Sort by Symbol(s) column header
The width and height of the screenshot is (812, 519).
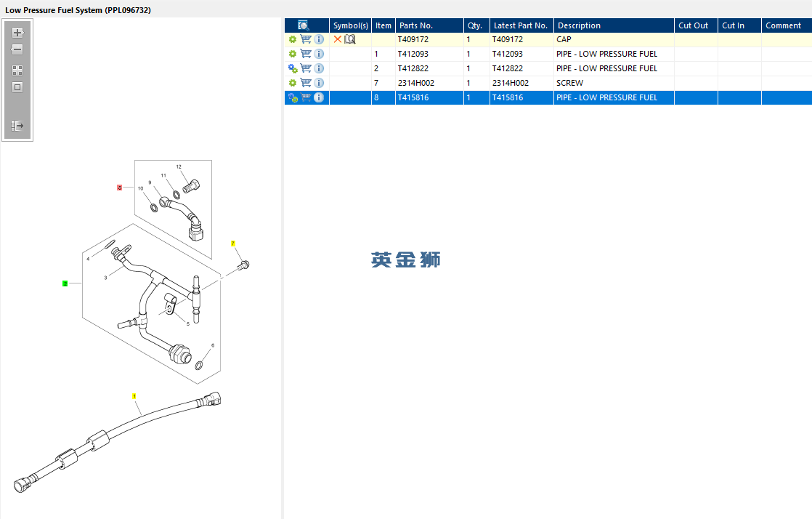pos(351,25)
